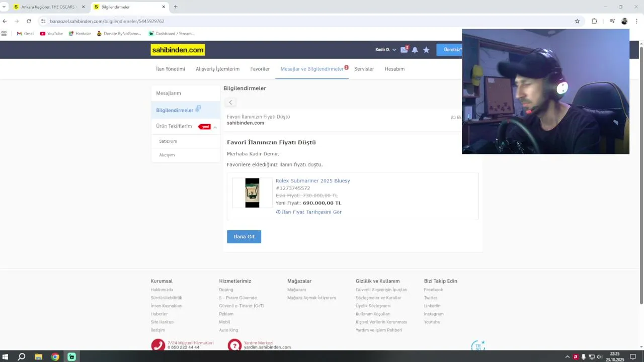Open Instagram footer link
Viewport: 644px width, 362px height.
point(434,314)
